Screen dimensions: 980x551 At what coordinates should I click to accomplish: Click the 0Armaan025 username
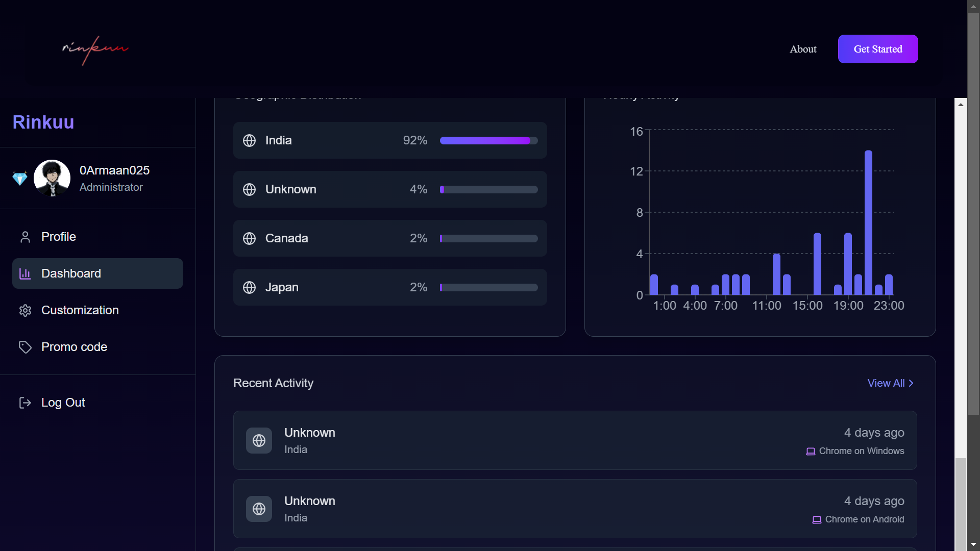pos(115,170)
